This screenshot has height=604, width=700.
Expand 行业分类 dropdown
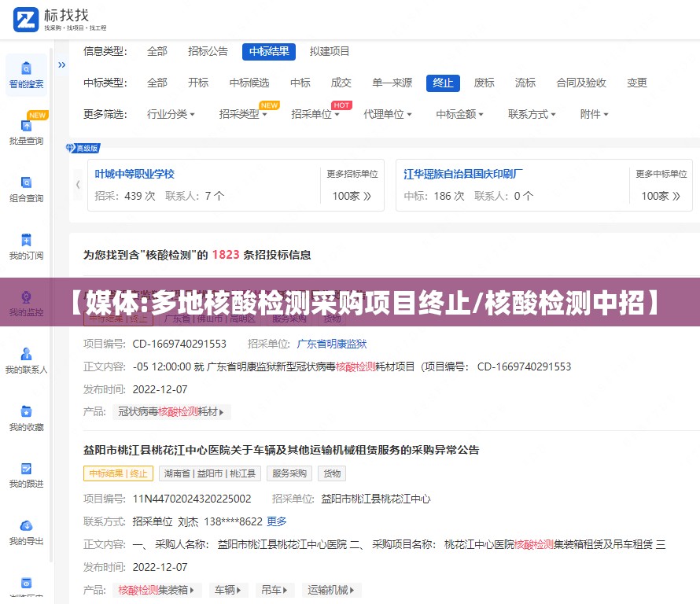171,114
